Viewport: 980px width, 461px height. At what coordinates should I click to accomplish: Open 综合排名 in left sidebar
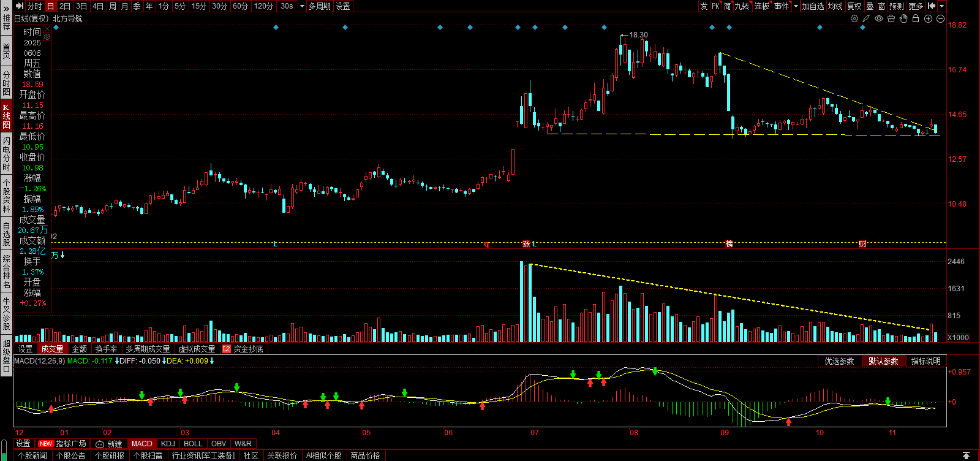[6, 272]
